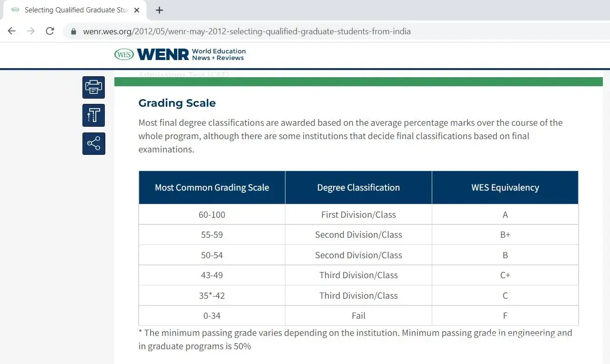Click the share article icon
610x364 pixels.
pos(93,143)
